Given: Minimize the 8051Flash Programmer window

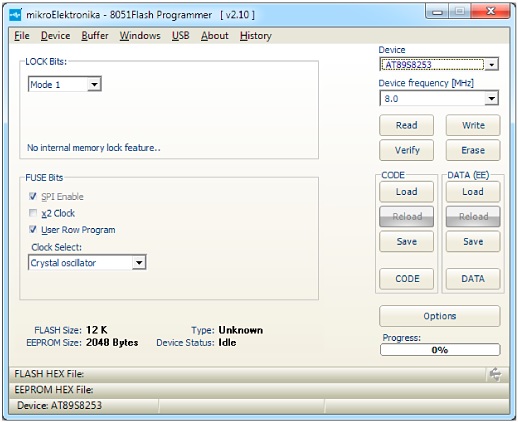Looking at the screenshot, I should click(x=437, y=12).
